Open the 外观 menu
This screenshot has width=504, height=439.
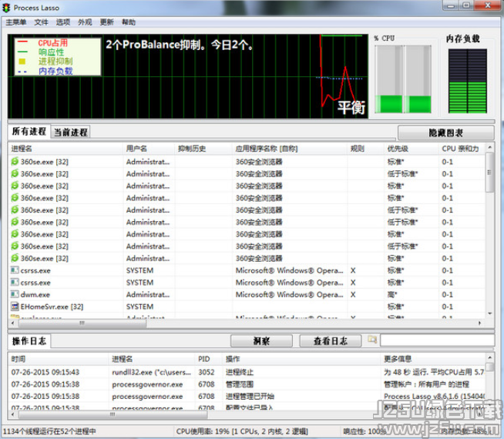point(85,22)
